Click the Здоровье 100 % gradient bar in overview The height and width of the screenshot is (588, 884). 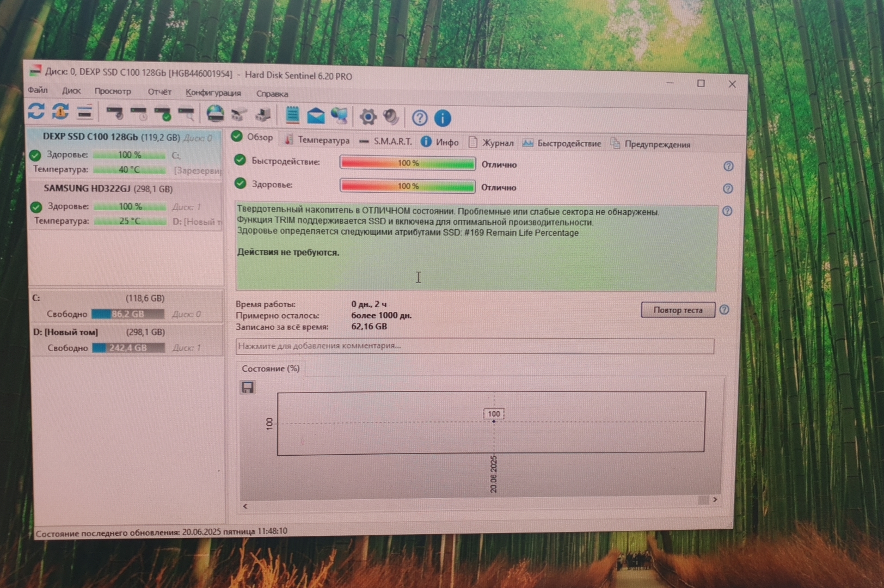coord(408,186)
